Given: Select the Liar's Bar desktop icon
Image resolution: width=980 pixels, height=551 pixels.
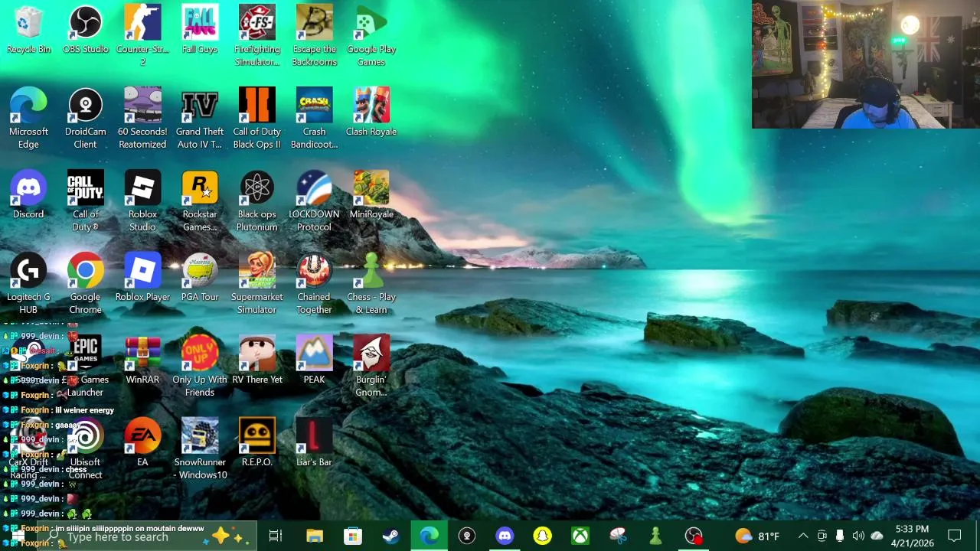Looking at the screenshot, I should (x=314, y=444).
